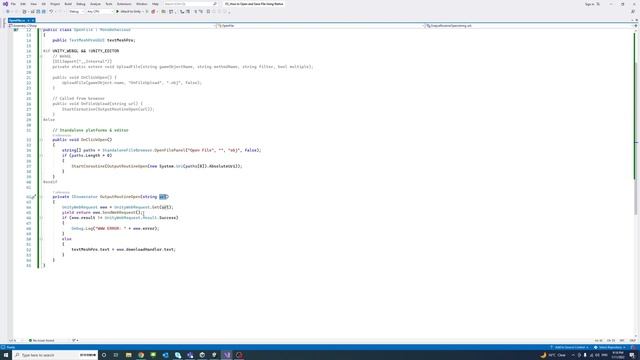Click the Undo toolbar icon

click(x=51, y=11)
